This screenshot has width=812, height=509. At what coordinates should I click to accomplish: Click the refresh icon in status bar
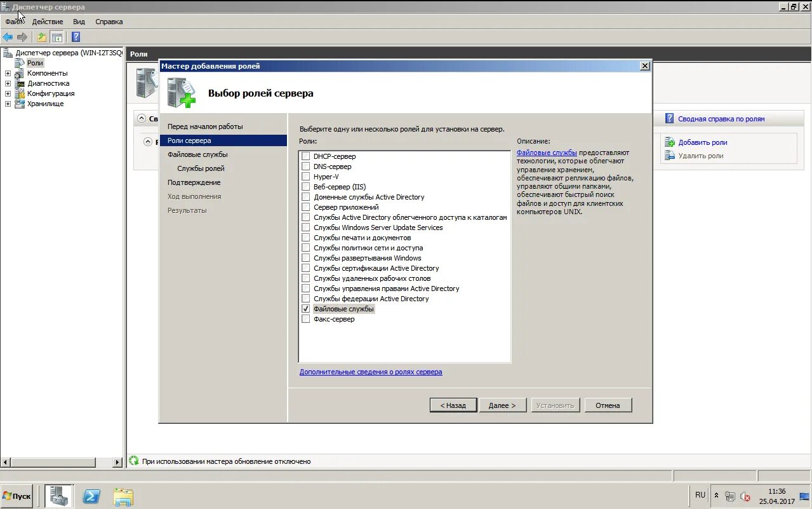(134, 461)
